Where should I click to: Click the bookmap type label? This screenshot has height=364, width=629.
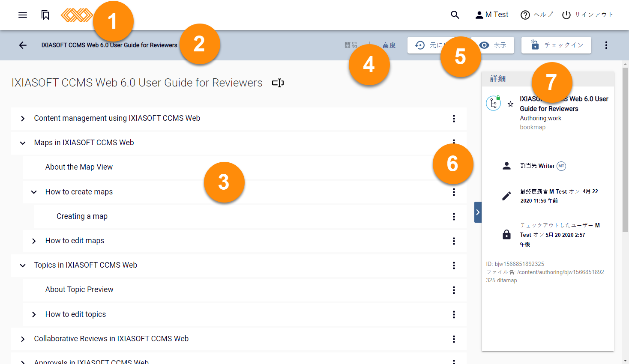point(533,127)
